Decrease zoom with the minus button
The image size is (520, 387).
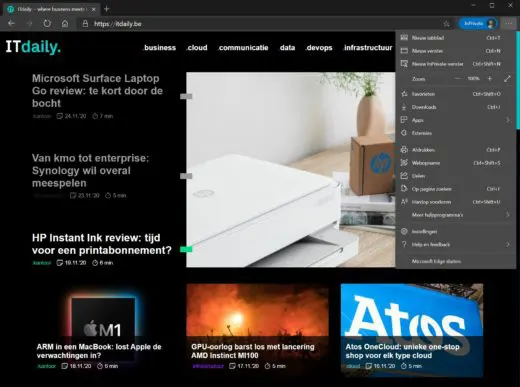[458, 79]
